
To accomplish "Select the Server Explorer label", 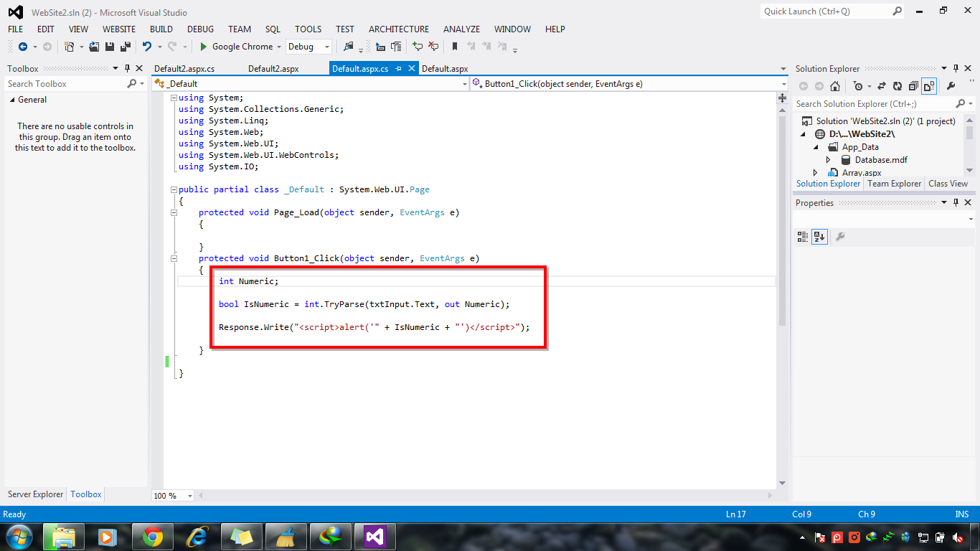I will 34,494.
